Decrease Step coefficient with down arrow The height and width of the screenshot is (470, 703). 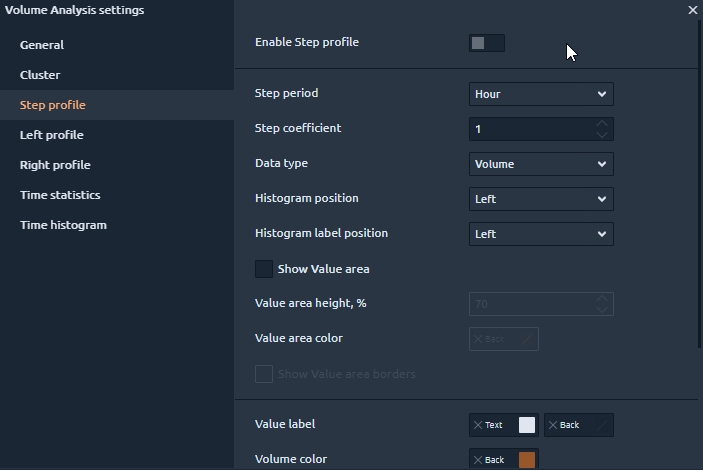tap(601, 134)
